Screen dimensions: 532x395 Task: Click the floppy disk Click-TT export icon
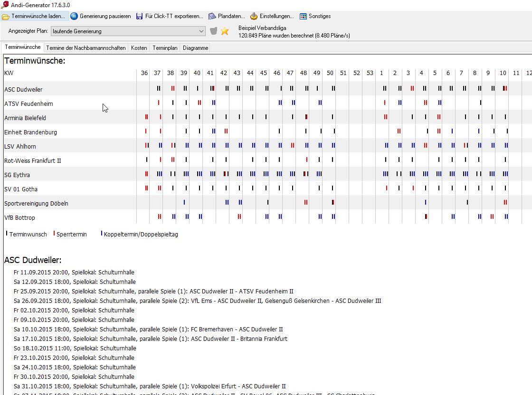click(x=139, y=16)
